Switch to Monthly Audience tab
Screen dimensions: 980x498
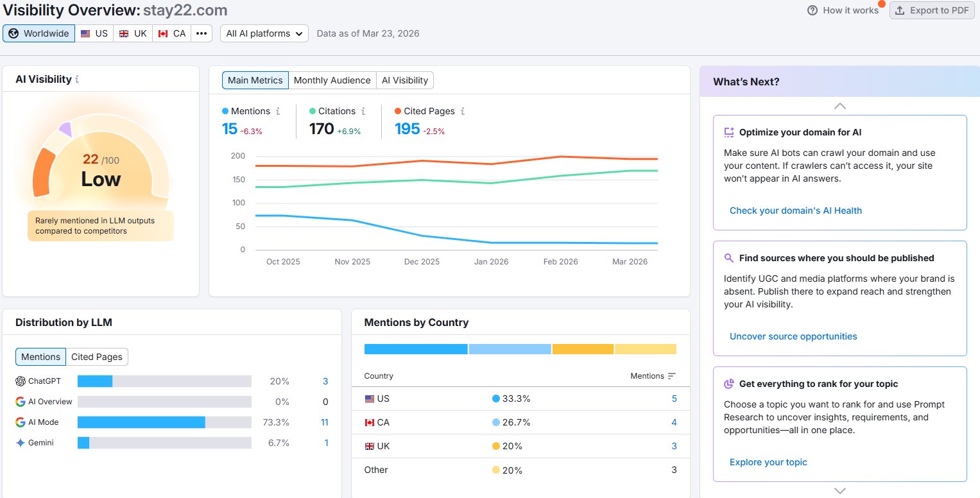(x=332, y=80)
